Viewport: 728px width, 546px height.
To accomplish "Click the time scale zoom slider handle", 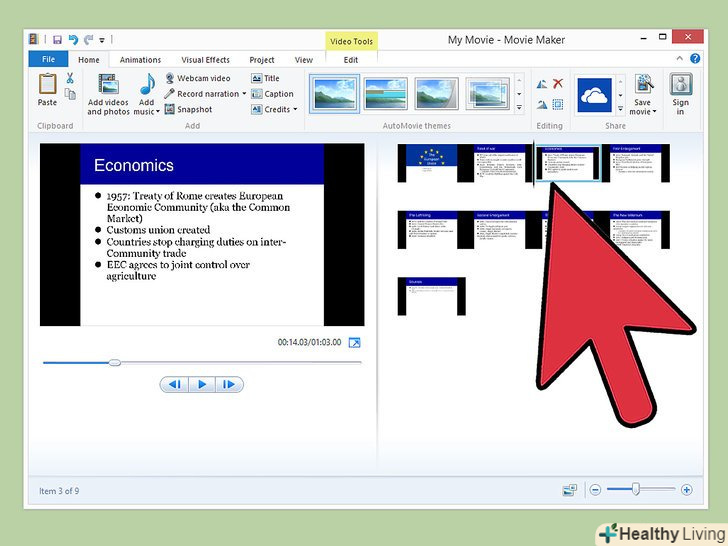I will (636, 489).
